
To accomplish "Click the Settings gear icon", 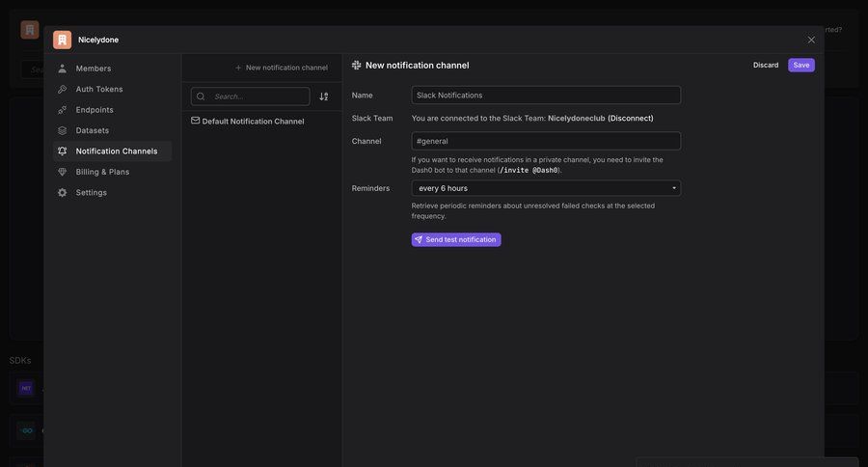I will click(x=63, y=193).
